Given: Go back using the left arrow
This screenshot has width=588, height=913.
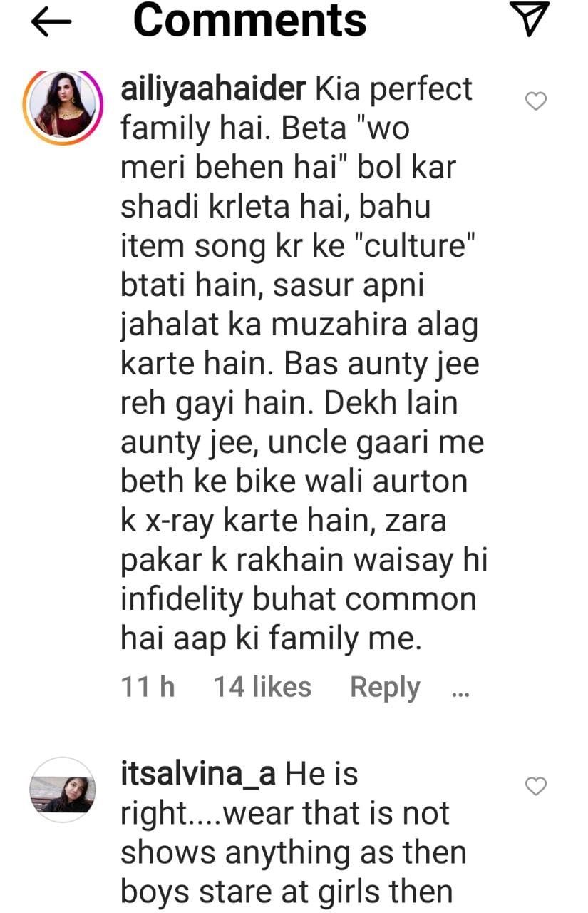Looking at the screenshot, I should [51, 23].
